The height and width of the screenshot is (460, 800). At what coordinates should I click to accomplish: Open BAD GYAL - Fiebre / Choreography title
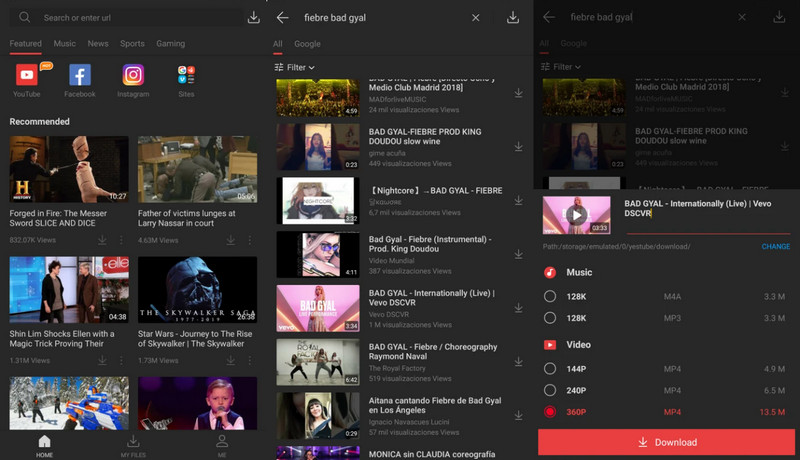click(433, 351)
